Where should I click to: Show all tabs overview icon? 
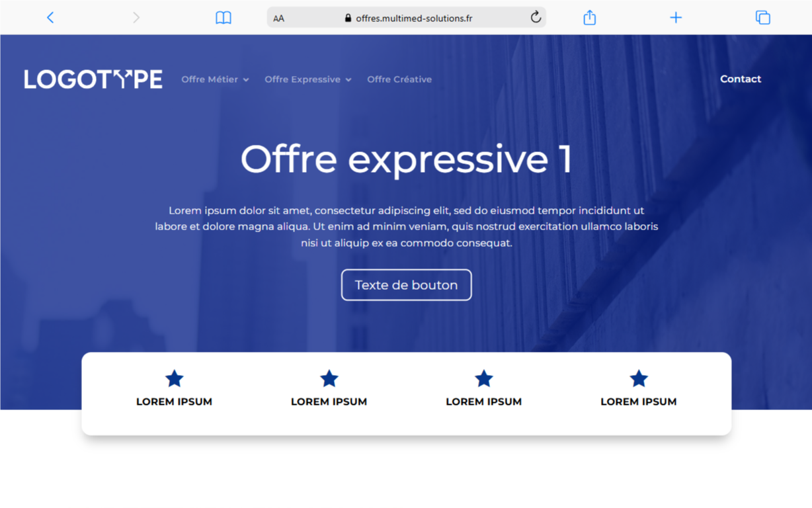762,18
